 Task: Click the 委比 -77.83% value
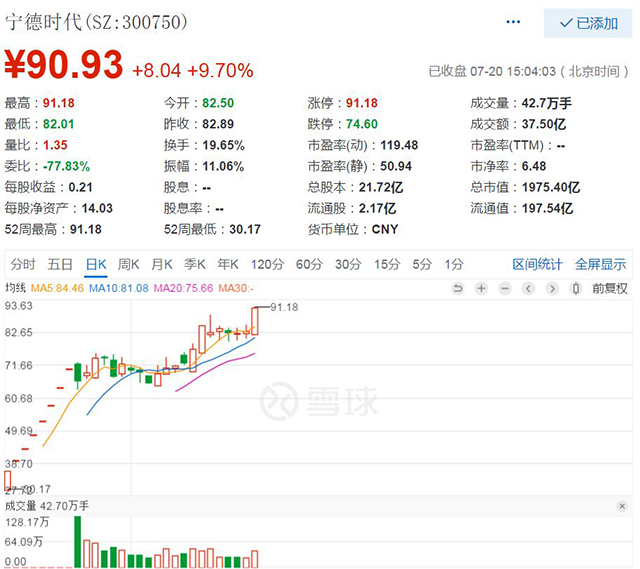click(x=67, y=166)
